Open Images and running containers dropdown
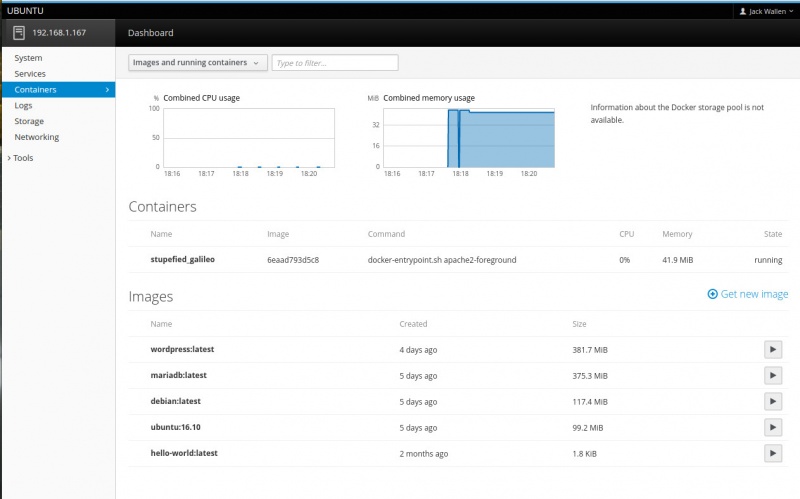 pyautogui.click(x=197, y=63)
